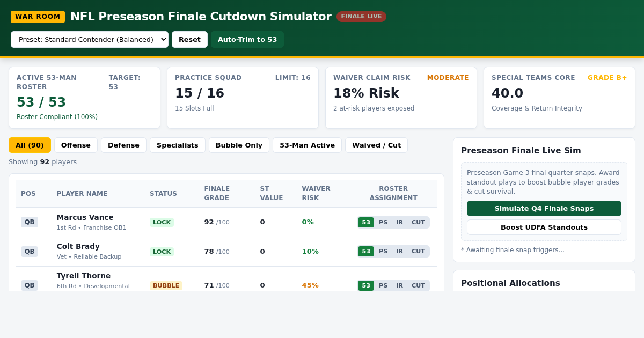Click the STATUS column header
644x338 pixels.
pos(163,194)
